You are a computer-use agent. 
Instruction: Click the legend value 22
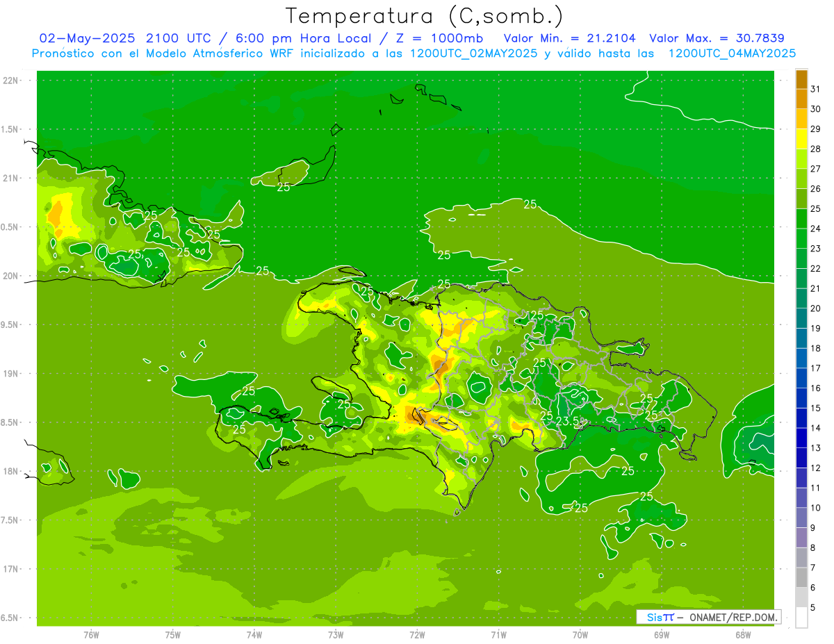[x=816, y=269]
